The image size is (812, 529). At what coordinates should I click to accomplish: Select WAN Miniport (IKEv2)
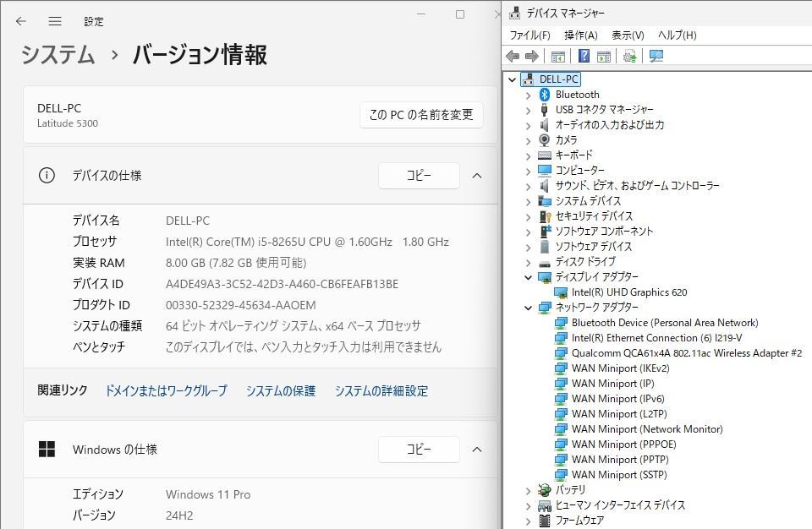click(x=620, y=368)
